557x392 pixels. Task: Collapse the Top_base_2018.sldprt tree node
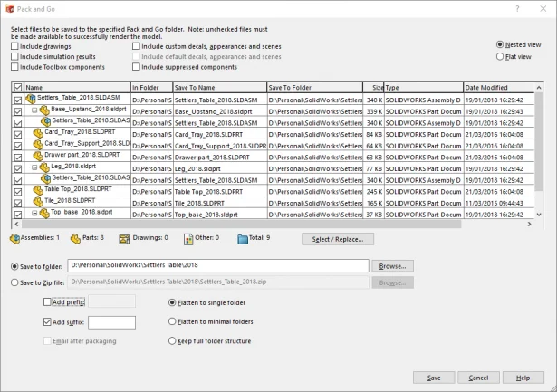pos(34,214)
